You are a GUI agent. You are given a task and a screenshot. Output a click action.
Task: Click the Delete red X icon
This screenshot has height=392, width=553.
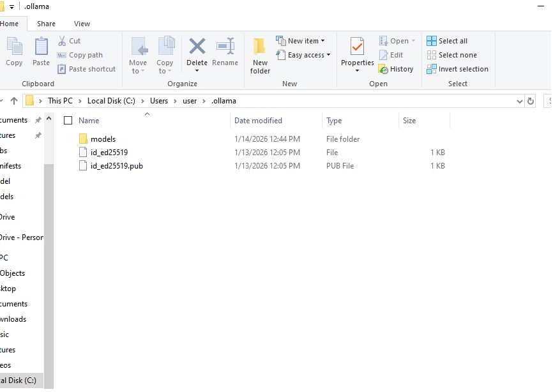pyautogui.click(x=197, y=47)
